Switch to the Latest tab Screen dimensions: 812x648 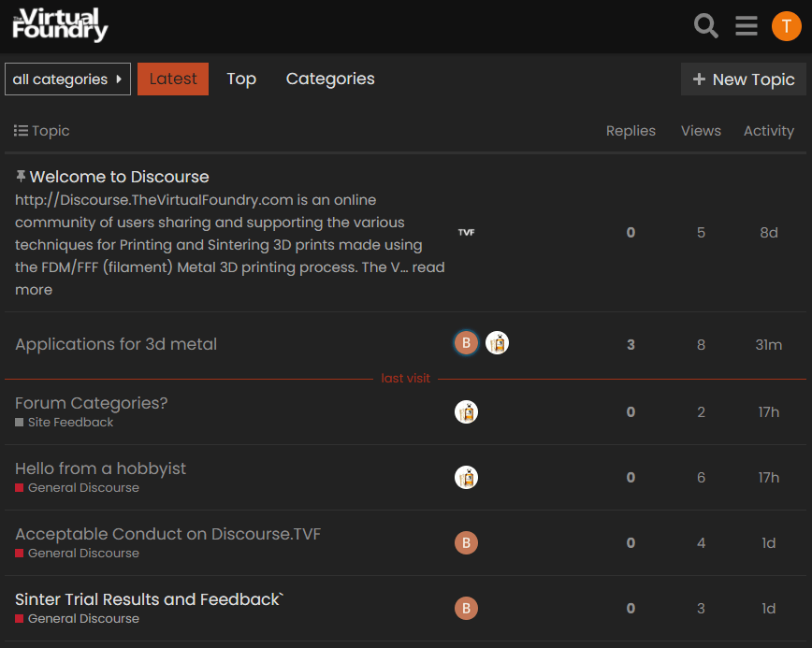tap(173, 79)
